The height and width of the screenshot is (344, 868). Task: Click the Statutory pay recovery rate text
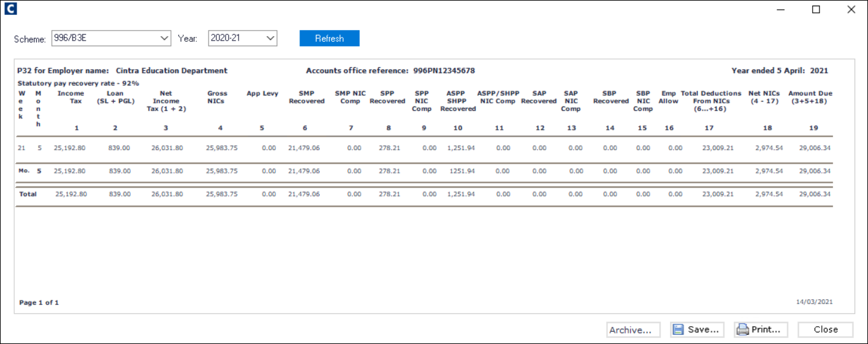coord(78,83)
